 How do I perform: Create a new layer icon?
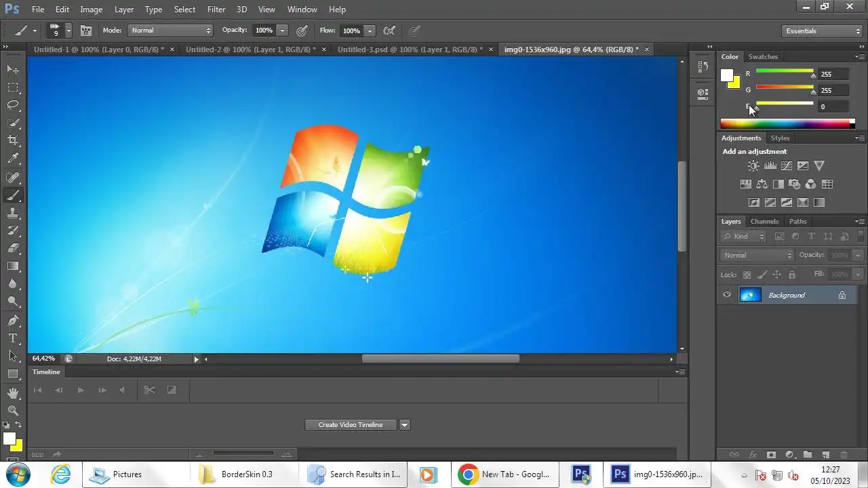pos(825,455)
